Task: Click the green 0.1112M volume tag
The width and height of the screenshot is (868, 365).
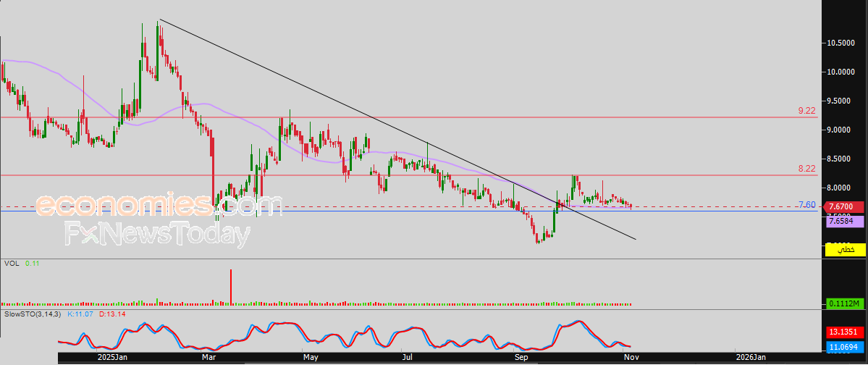Action: [x=846, y=303]
